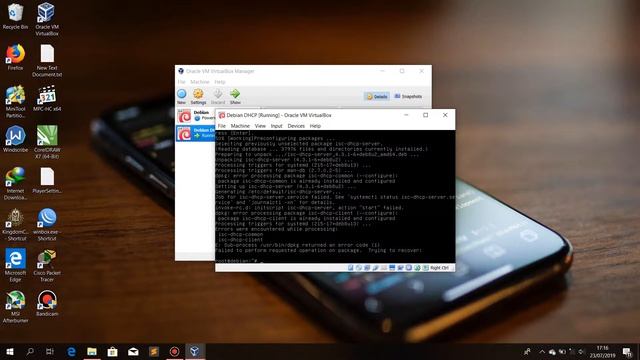
Task: Click the VirtualBox taskbar icon
Action: click(x=195, y=351)
